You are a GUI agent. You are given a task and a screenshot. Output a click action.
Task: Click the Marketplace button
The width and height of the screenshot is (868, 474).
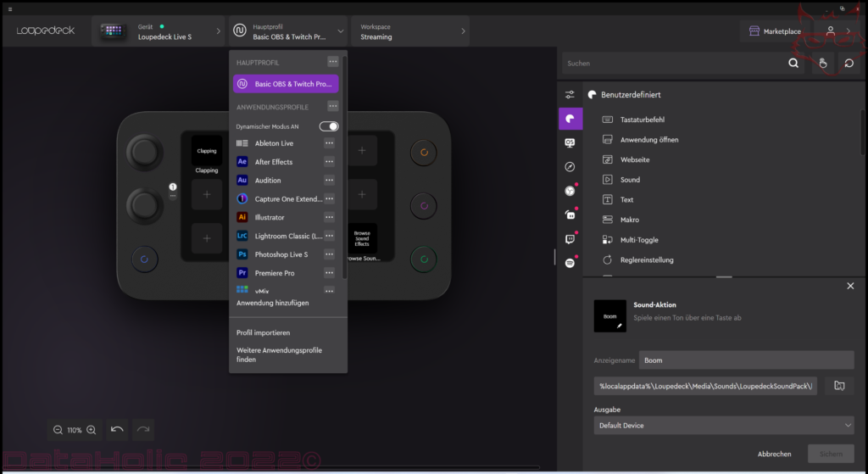pyautogui.click(x=775, y=31)
